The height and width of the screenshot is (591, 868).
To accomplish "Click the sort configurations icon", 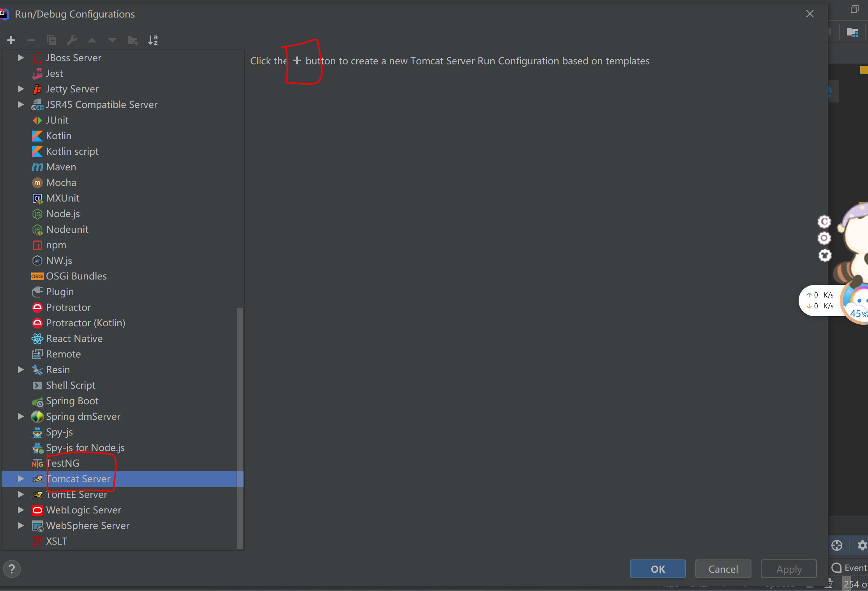I will (x=153, y=40).
